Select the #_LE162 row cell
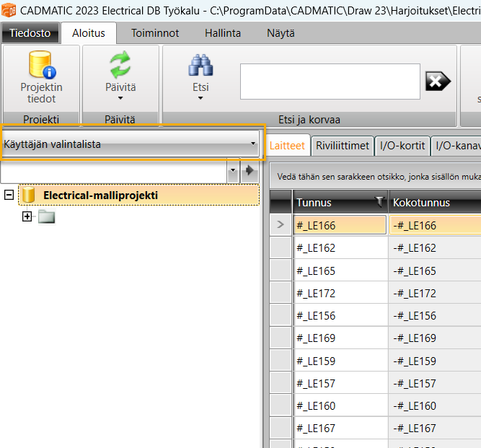The width and height of the screenshot is (481, 448). [x=340, y=248]
